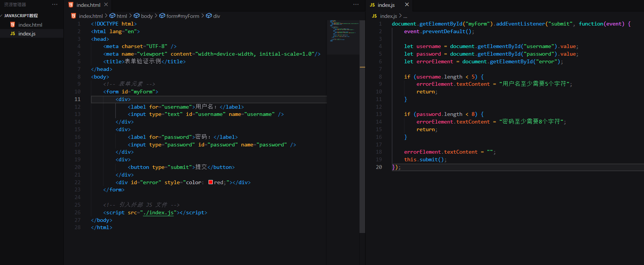Click event.preventDefault() in index.js
Image resolution: width=644 pixels, height=265 pixels.
click(x=439, y=31)
